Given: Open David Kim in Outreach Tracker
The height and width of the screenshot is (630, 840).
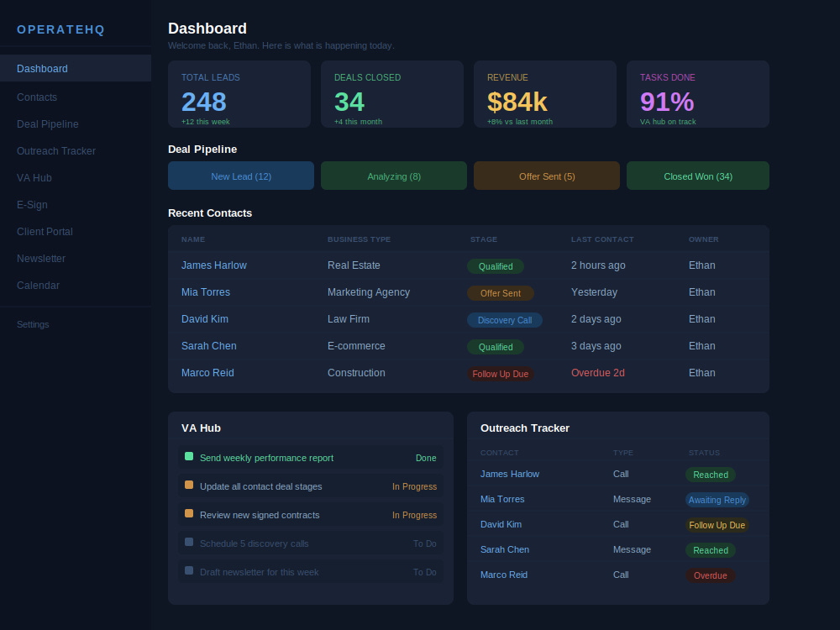Looking at the screenshot, I should pos(501,524).
